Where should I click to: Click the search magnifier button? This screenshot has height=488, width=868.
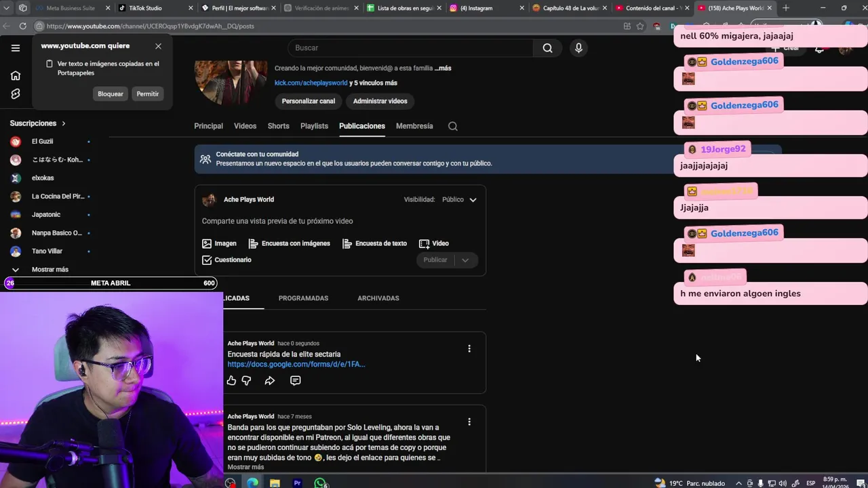click(547, 48)
